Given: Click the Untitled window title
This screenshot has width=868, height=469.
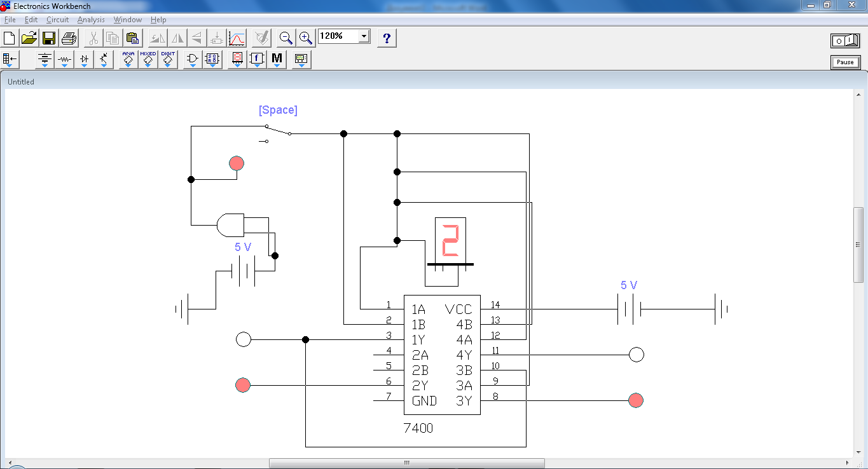Looking at the screenshot, I should (x=21, y=81).
